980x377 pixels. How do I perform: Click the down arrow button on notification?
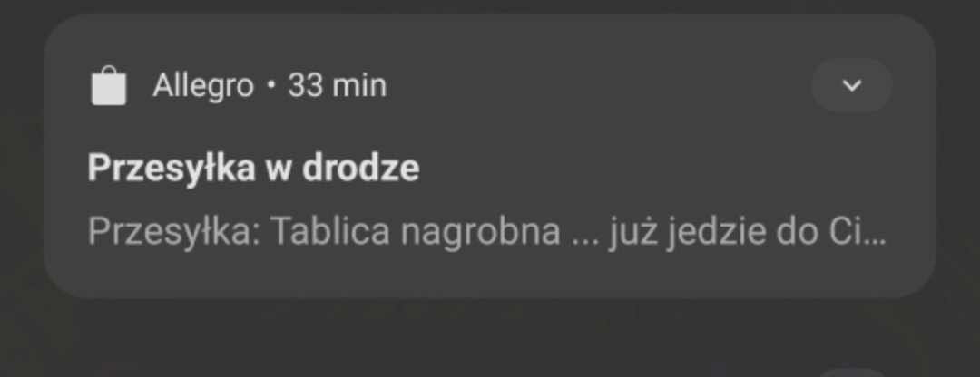click(x=851, y=85)
